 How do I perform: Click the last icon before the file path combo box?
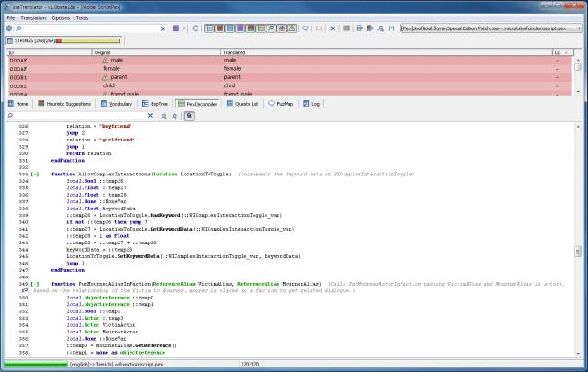391,28
